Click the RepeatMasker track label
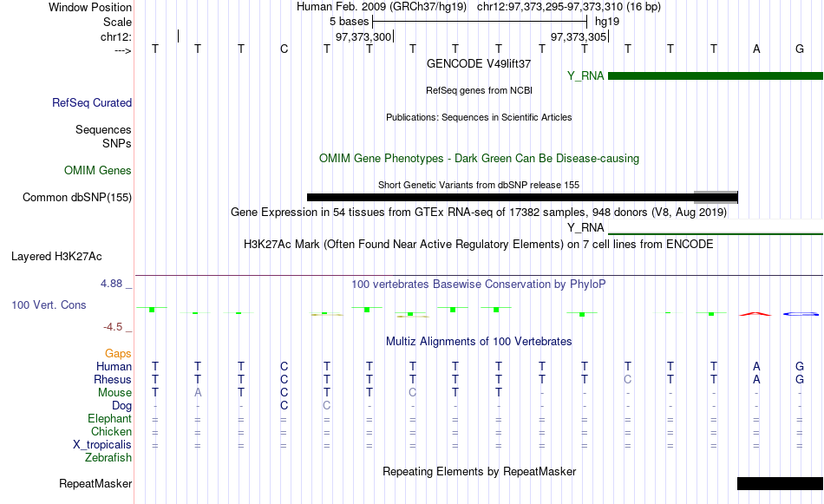Screen dimensions: 824x504 (x=95, y=483)
